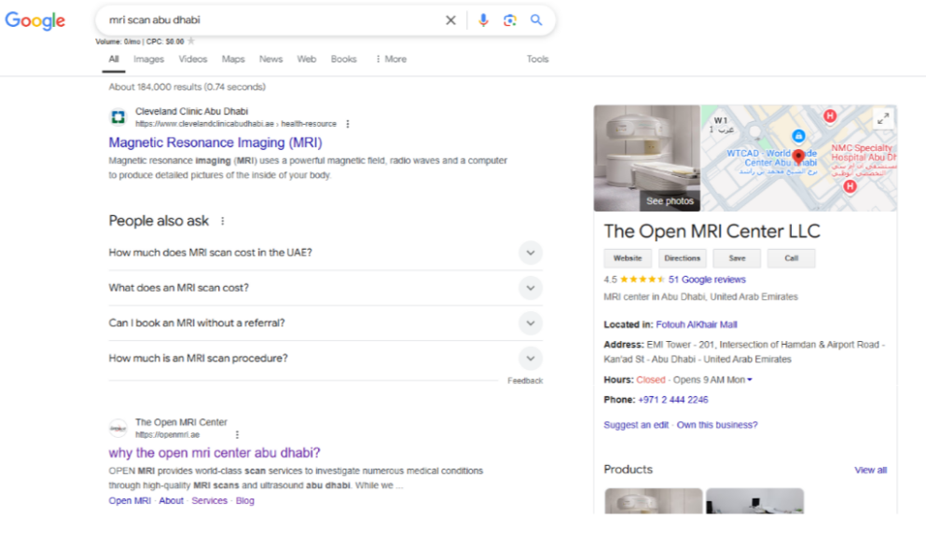Switch to the Web tab

[x=307, y=59]
